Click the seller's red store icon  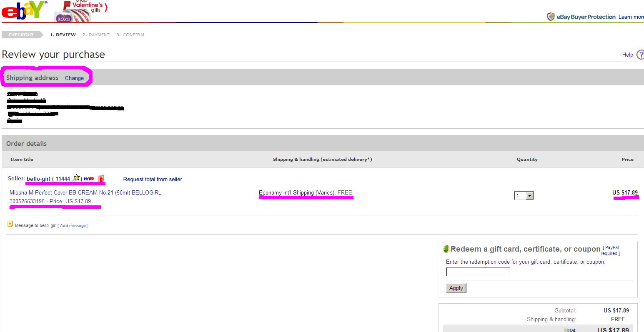[x=101, y=179]
